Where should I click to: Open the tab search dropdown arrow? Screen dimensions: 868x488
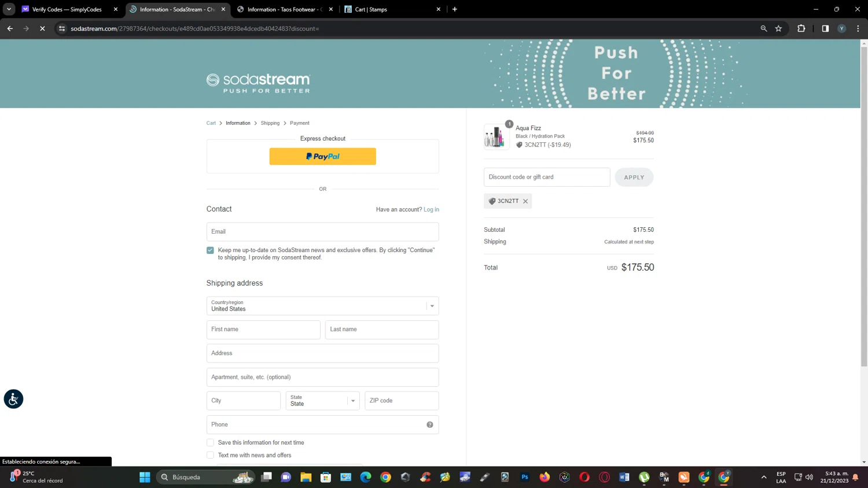pyautogui.click(x=9, y=9)
